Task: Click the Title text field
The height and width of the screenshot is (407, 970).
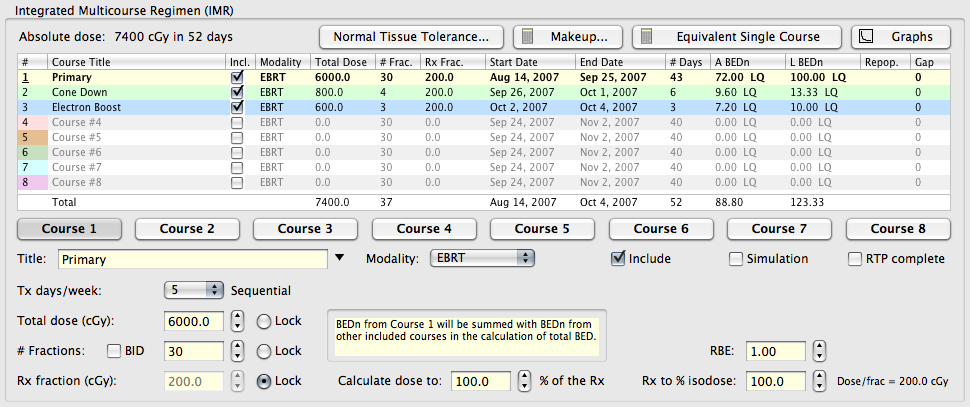Action: click(x=192, y=259)
